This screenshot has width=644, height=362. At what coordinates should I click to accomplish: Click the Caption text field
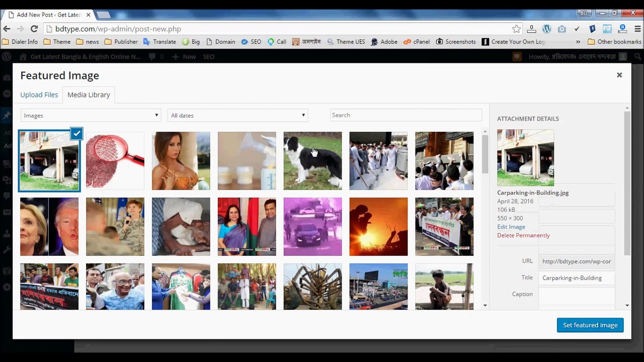[577, 298]
